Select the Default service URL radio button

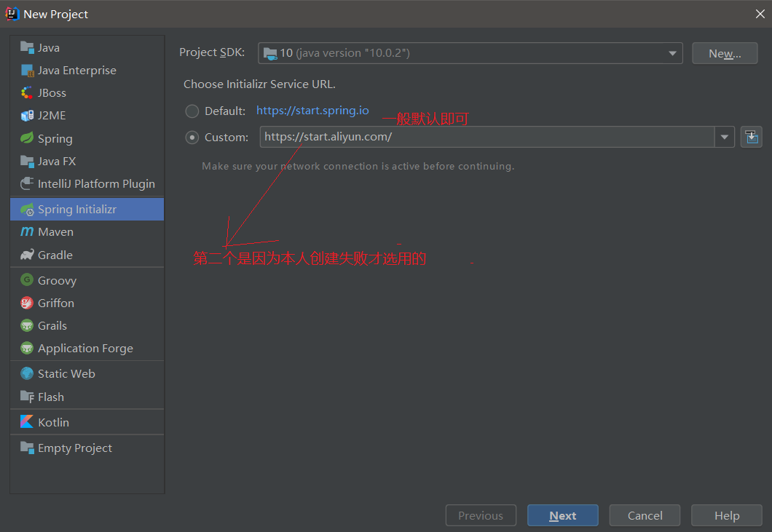pos(192,111)
